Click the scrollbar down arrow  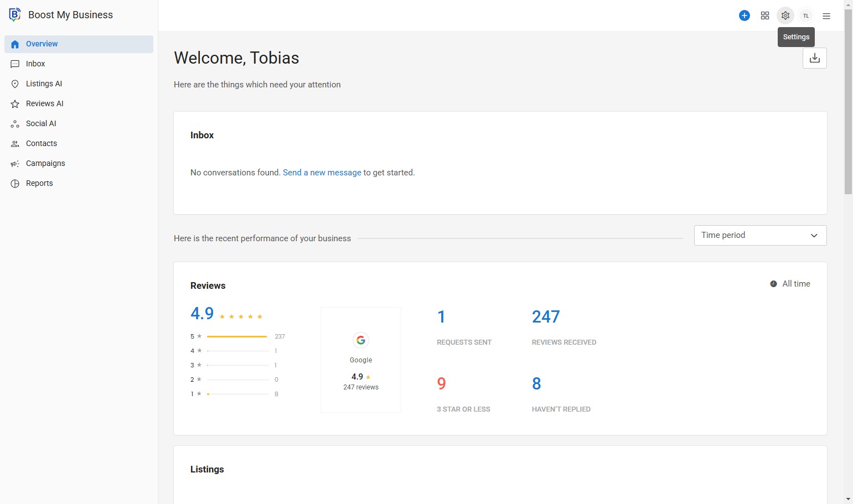(x=848, y=499)
